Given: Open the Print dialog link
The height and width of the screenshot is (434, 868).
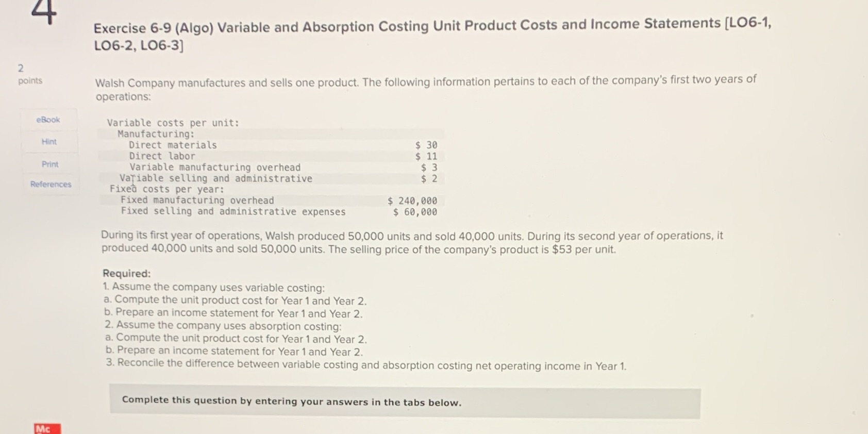Looking at the screenshot, I should pos(48,164).
